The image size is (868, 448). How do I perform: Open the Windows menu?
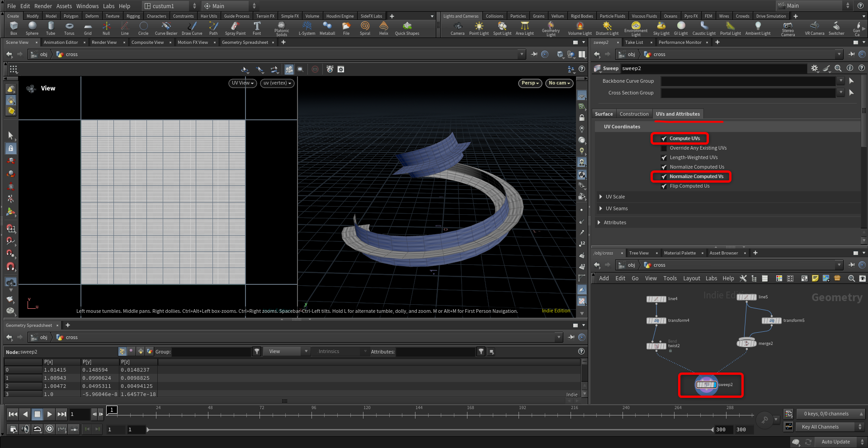(x=87, y=6)
